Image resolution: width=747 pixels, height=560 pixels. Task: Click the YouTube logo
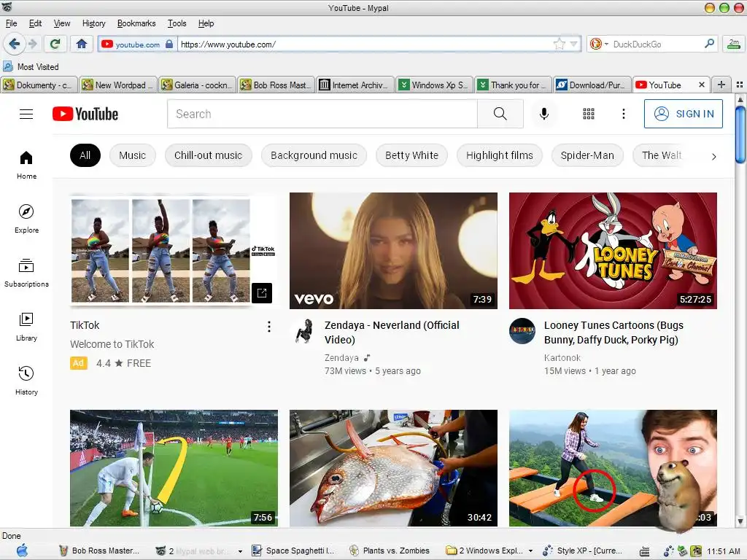click(85, 114)
